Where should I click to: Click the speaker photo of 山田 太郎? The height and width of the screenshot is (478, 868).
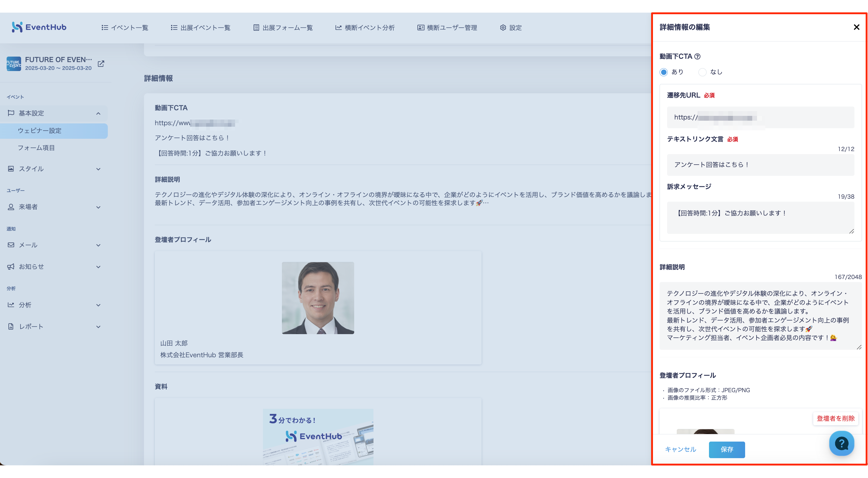318,298
